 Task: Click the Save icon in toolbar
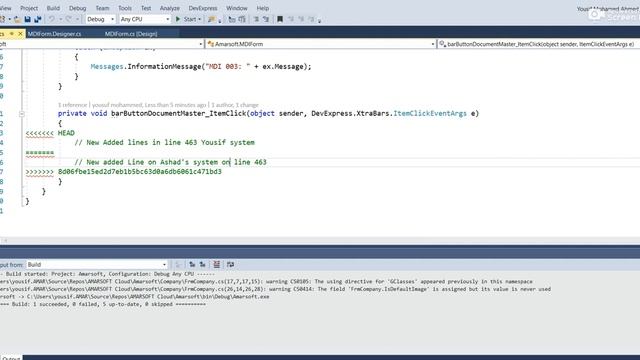27,19
